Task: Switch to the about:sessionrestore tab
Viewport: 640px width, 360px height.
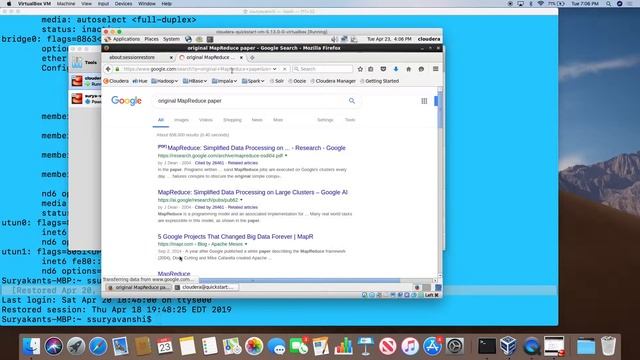Action: [x=136, y=58]
